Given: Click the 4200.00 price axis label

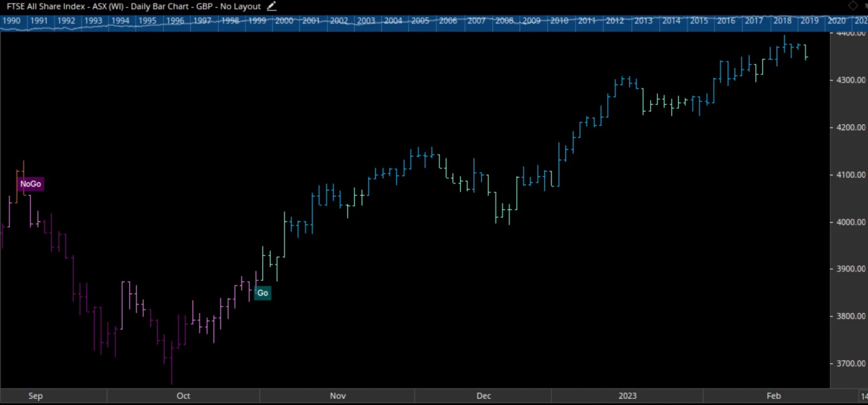Looking at the screenshot, I should click(x=851, y=128).
